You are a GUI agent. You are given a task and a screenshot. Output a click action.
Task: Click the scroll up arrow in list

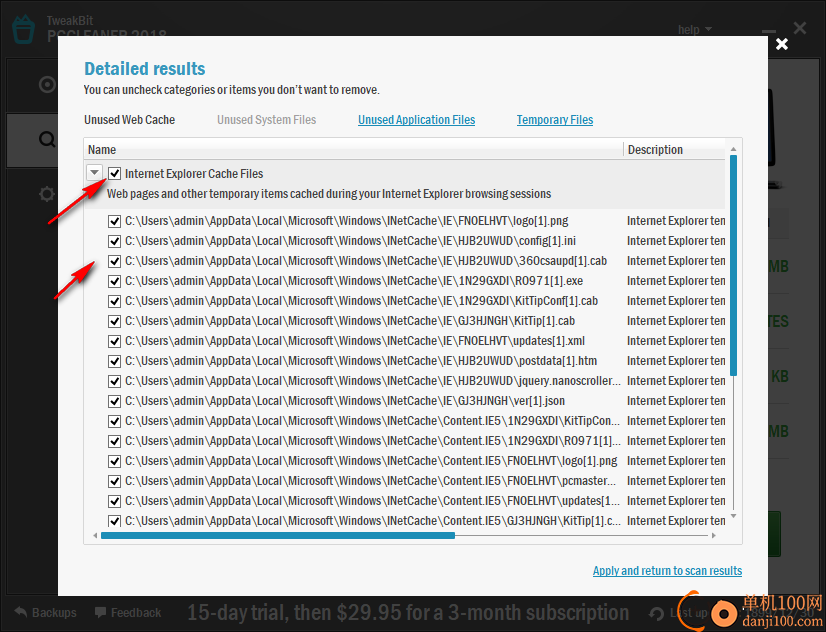click(733, 150)
